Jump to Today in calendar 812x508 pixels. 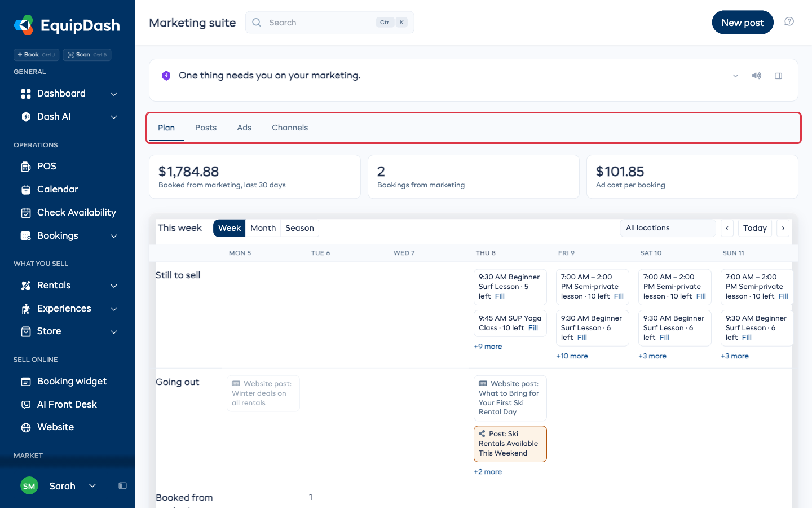pos(755,228)
